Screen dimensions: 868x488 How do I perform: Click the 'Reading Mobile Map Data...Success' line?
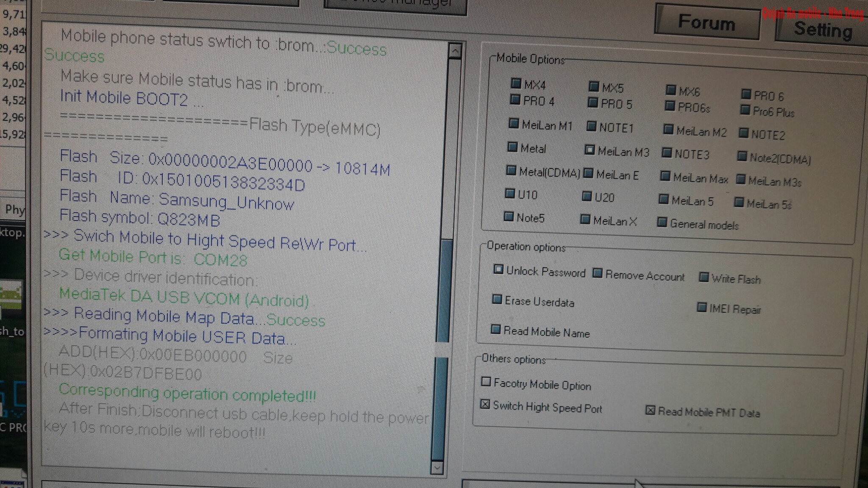(x=184, y=317)
